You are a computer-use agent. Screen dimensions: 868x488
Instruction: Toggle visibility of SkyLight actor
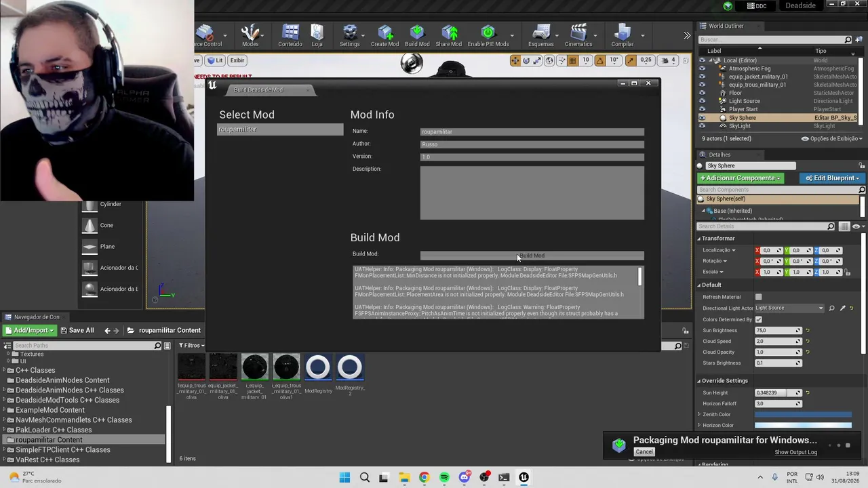702,126
